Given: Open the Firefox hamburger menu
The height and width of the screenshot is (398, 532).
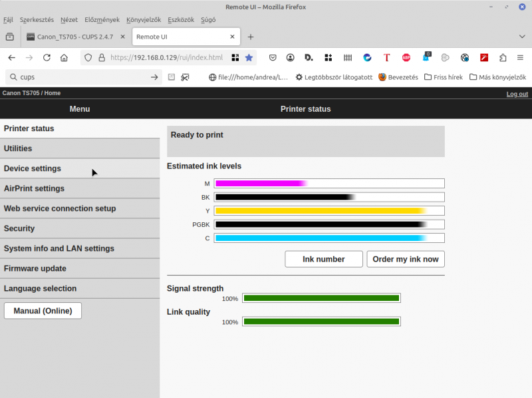Looking at the screenshot, I should click(520, 58).
